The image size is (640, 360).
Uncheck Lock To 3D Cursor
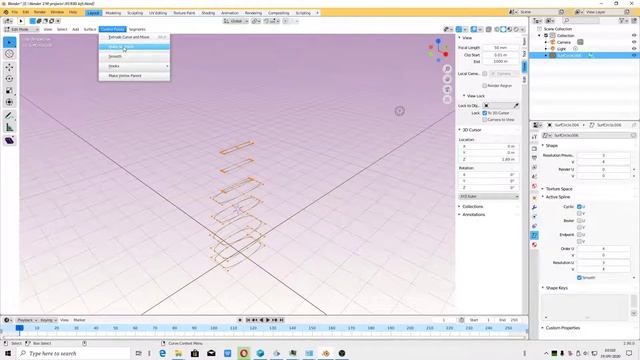pos(484,113)
